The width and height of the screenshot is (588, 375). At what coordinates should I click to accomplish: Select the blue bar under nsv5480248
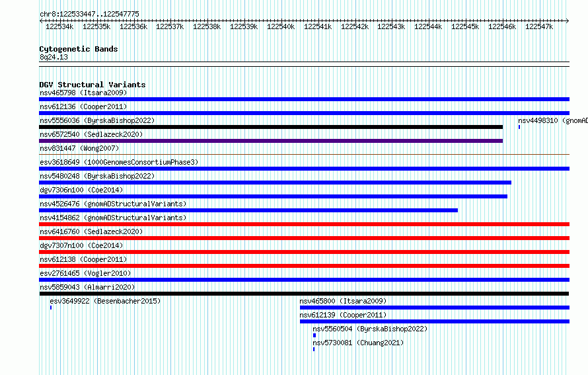click(275, 183)
